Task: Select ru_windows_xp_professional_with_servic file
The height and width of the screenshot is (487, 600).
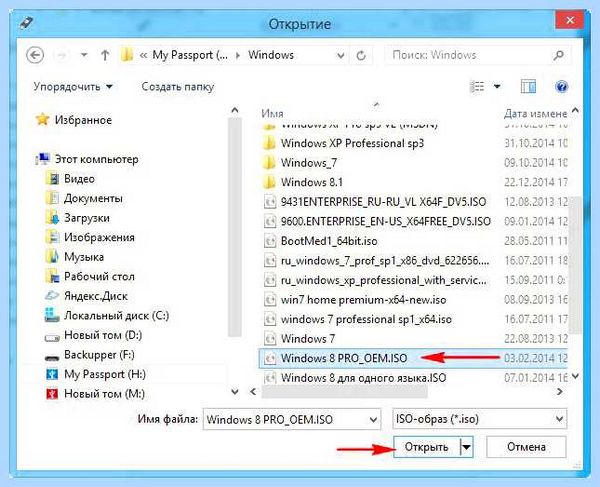Action: (x=384, y=280)
